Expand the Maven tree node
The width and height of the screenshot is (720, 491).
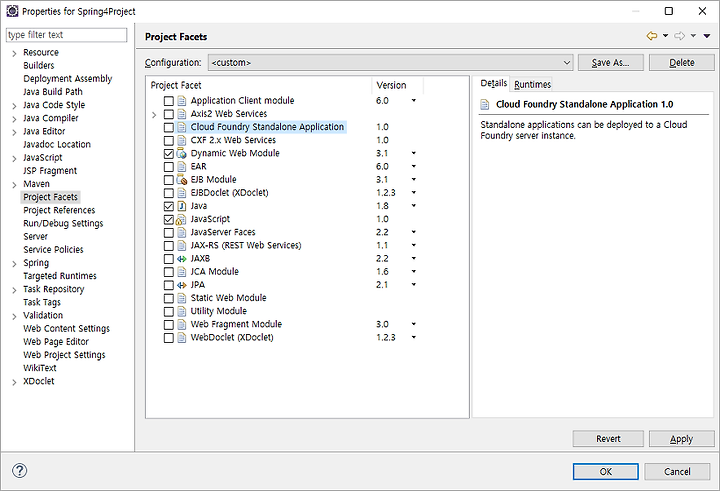[14, 185]
